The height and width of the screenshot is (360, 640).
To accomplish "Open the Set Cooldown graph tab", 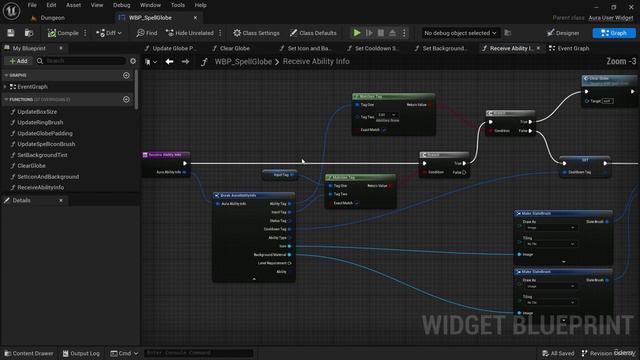I will point(373,49).
